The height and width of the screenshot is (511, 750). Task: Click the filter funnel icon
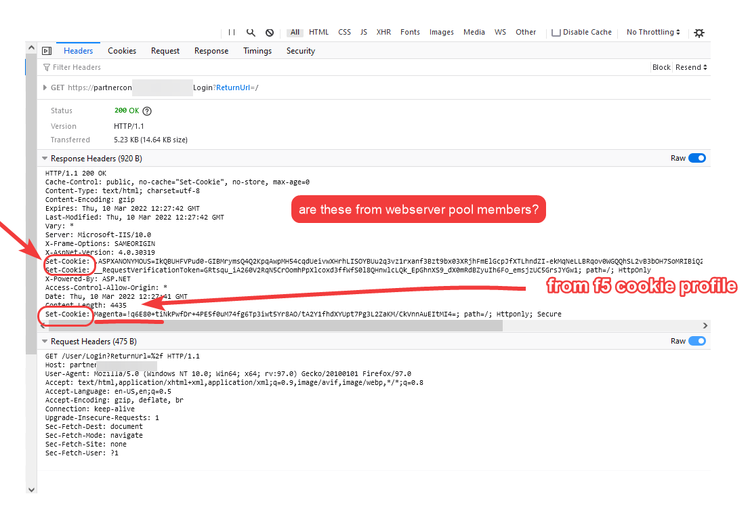[x=46, y=67]
